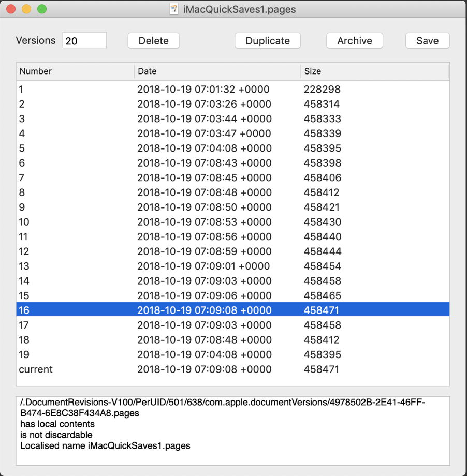This screenshot has height=476, width=467.
Task: Sort by the Date column header
Action: 217,71
